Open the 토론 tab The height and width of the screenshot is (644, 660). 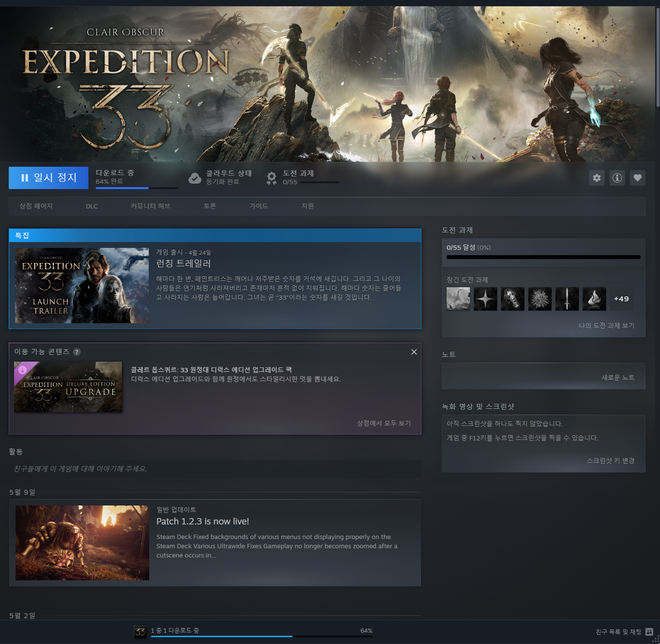(x=209, y=206)
